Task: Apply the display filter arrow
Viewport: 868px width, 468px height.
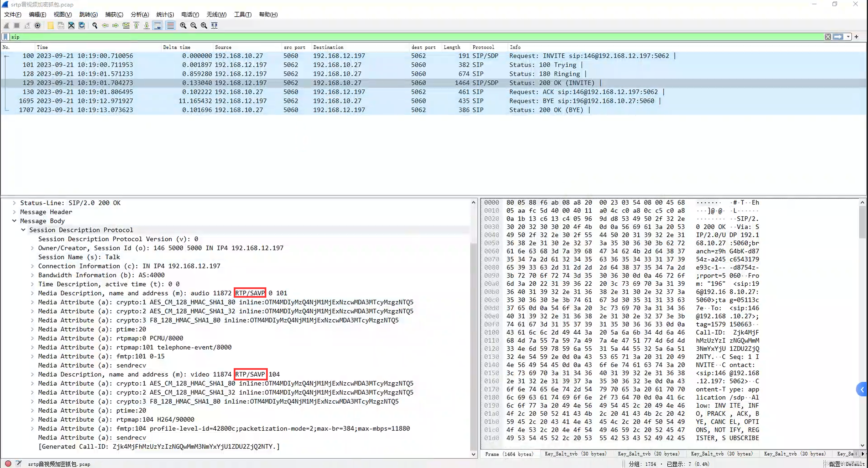Action: (x=838, y=37)
